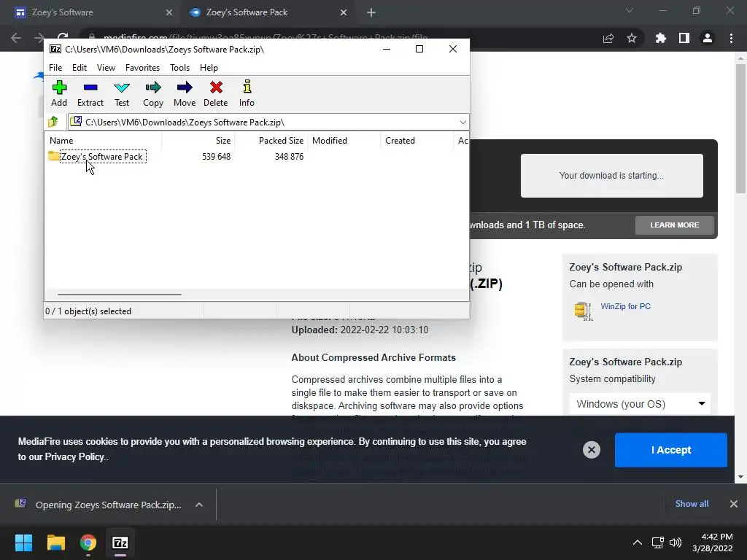Open the taskbar clock and date

[713, 542]
